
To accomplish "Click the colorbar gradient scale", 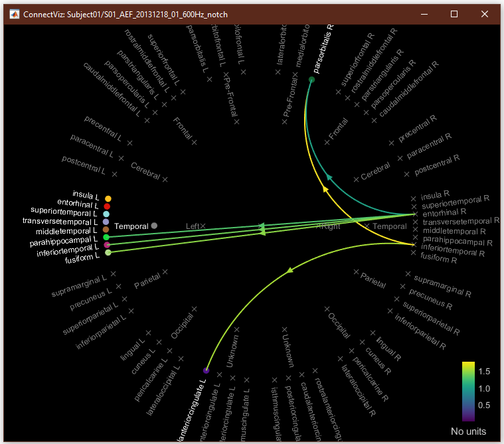I will [468, 392].
